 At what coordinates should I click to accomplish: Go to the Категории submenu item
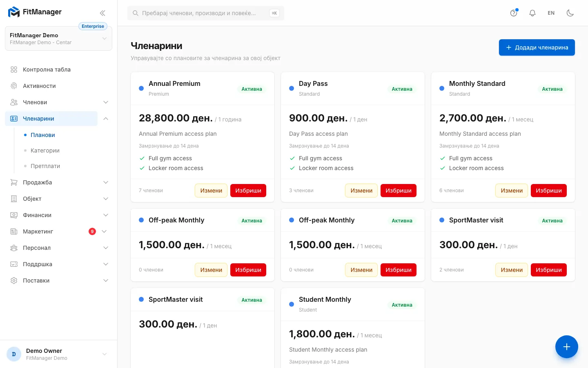click(45, 150)
